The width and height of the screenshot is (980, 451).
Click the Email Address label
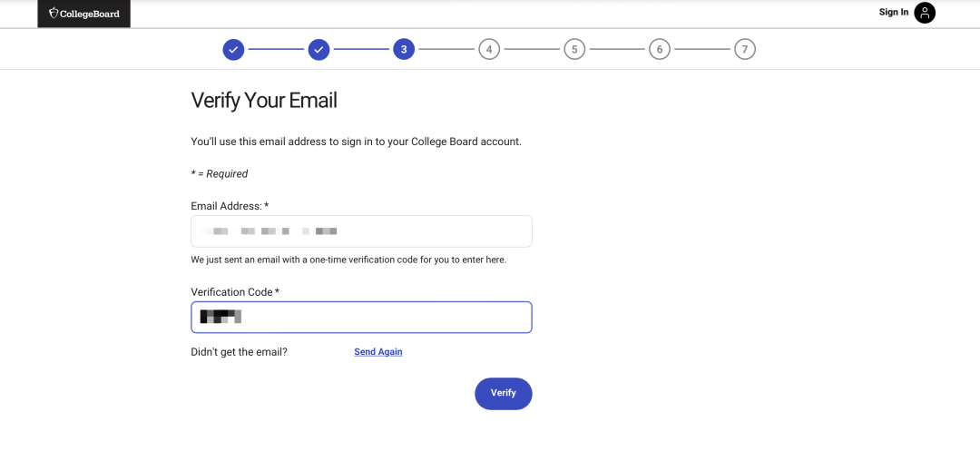point(229,207)
